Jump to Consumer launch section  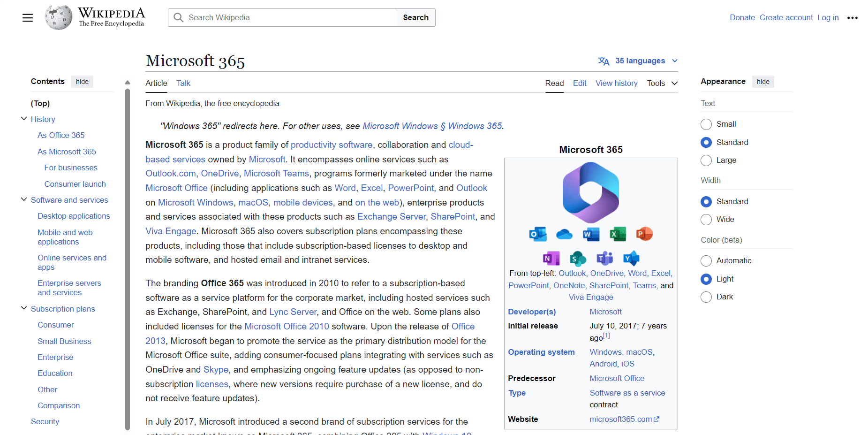pos(75,184)
